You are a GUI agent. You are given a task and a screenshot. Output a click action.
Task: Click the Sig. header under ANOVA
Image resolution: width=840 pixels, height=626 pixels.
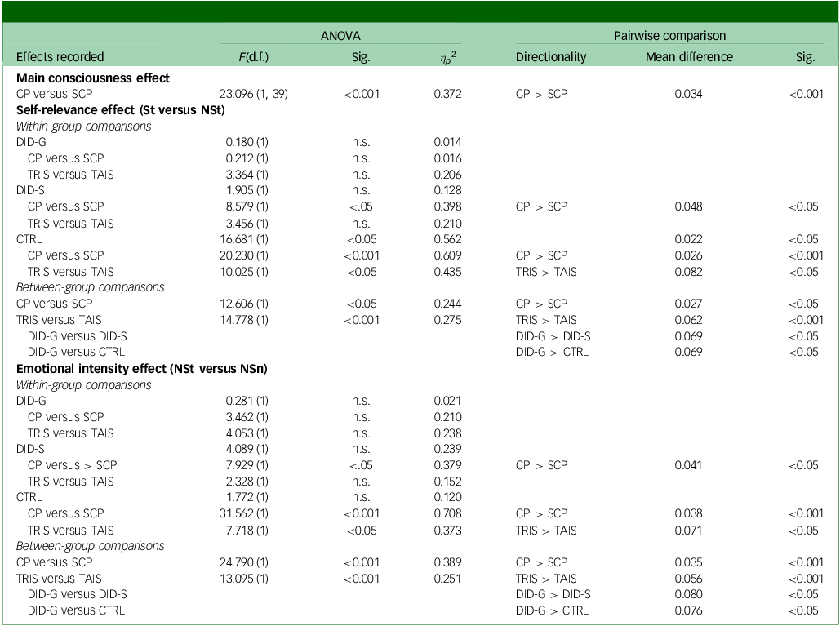[359, 57]
